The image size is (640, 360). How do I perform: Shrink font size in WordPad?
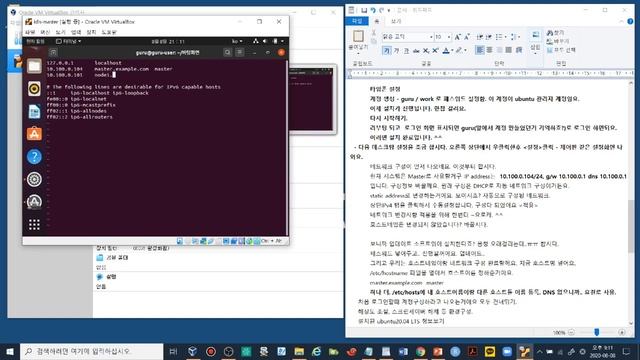click(467, 37)
